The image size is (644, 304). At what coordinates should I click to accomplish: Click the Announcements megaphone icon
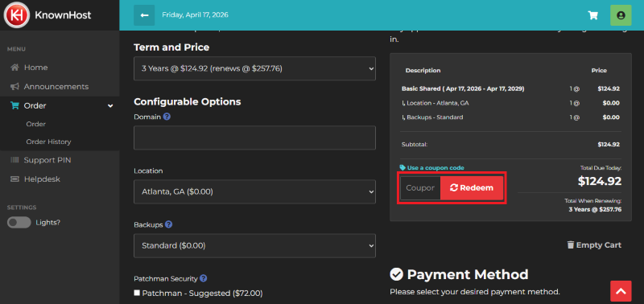[x=14, y=87]
